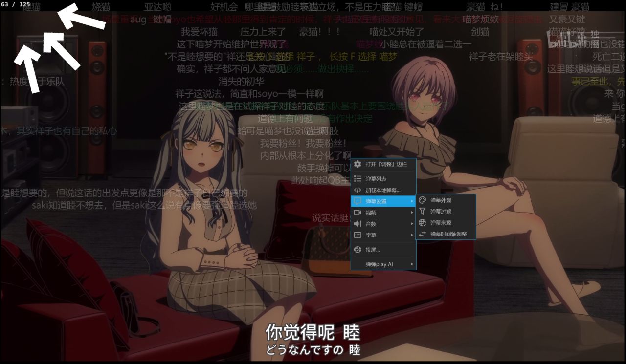Click the 63 / 125 counter text
Image resolution: width=626 pixels, height=364 pixels.
tap(16, 4)
